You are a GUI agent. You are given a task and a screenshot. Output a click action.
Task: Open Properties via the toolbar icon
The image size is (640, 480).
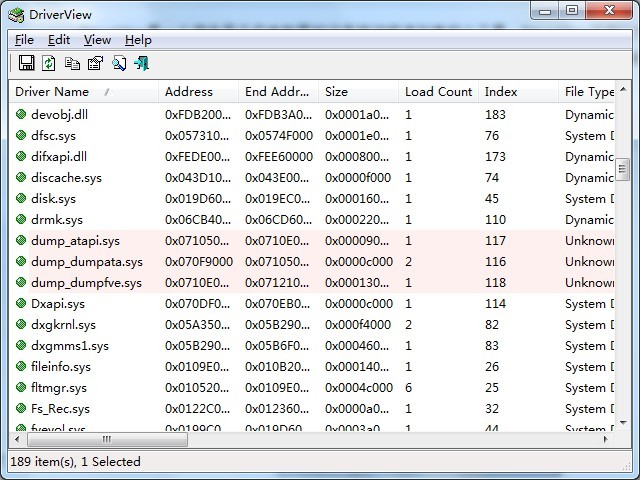[x=95, y=63]
